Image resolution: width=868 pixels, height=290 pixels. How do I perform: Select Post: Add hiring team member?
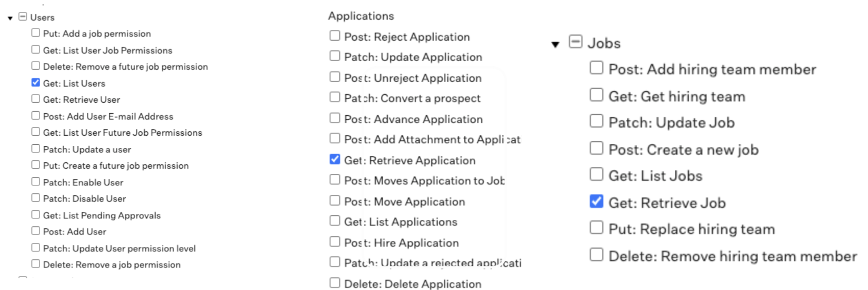tap(596, 68)
